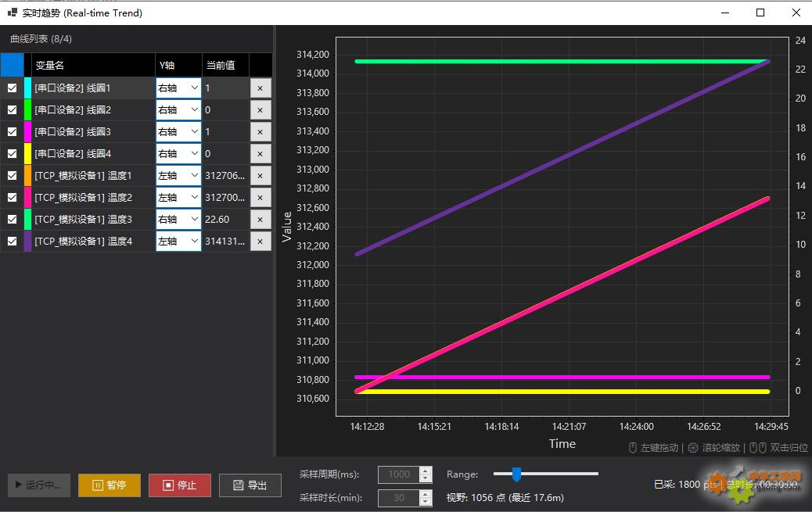Viewport: 812px width, 512px height.
Task: Click the app icon in the title bar
Action: 12,13
